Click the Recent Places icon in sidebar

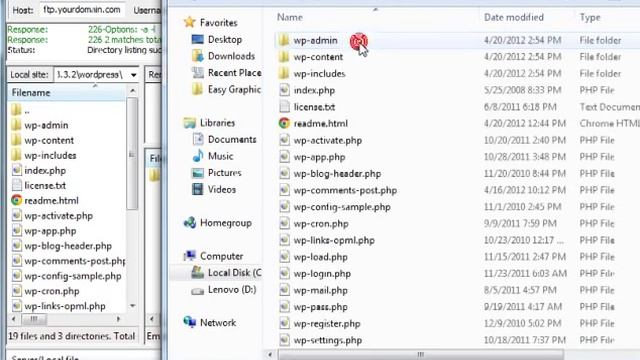click(x=198, y=73)
